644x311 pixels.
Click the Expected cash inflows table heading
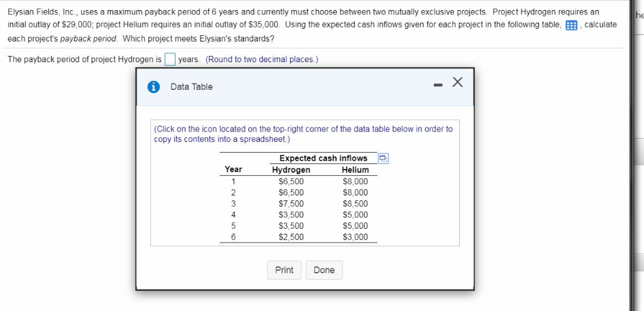[x=323, y=158]
